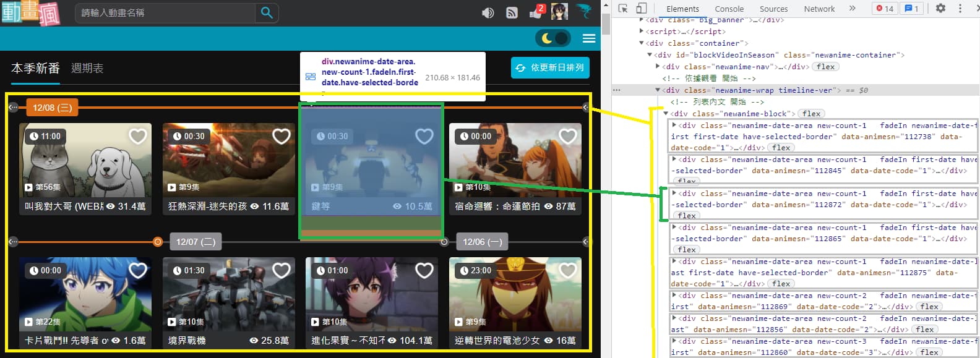The width and height of the screenshot is (980, 358).
Task: Expand the div with data-animesn 112872
Action: click(674, 194)
